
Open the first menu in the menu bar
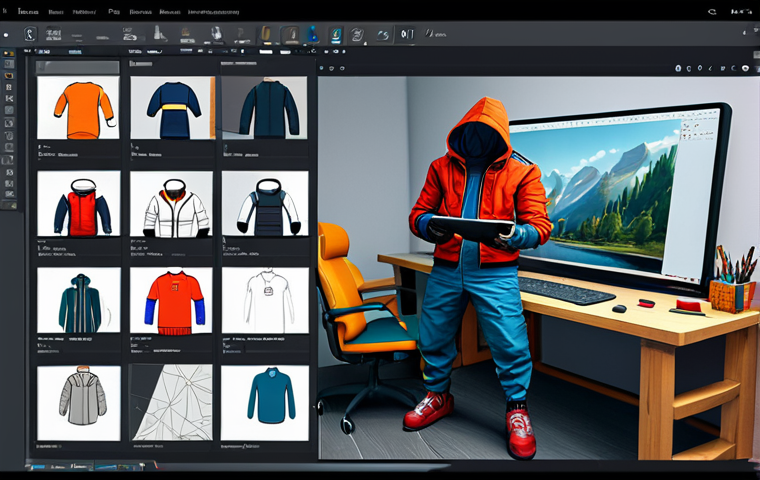[26, 12]
